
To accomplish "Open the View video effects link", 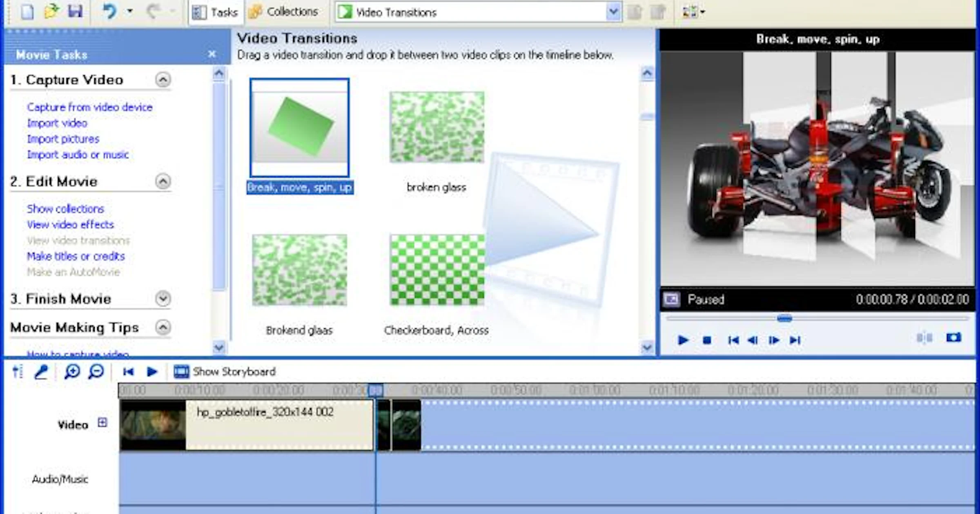I will point(71,225).
